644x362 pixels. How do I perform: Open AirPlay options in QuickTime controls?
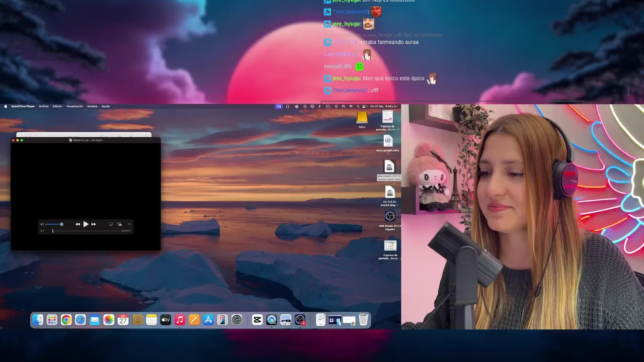111,224
